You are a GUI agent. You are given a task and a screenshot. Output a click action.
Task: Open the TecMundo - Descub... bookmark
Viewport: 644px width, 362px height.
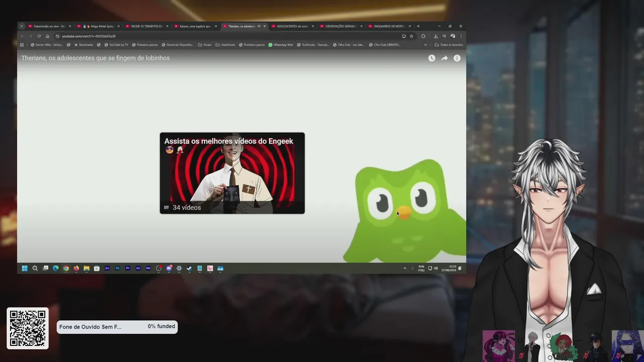pyautogui.click(x=312, y=45)
